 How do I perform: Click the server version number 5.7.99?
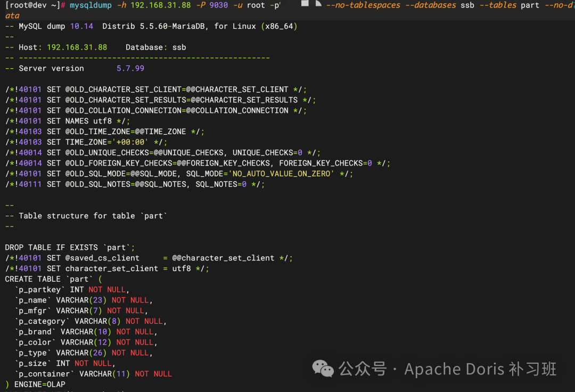130,68
